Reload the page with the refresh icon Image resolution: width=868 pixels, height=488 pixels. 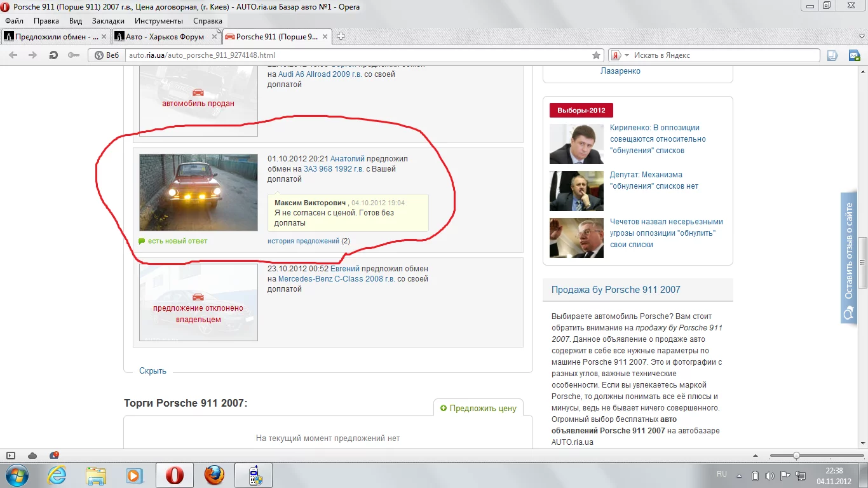[x=54, y=55]
